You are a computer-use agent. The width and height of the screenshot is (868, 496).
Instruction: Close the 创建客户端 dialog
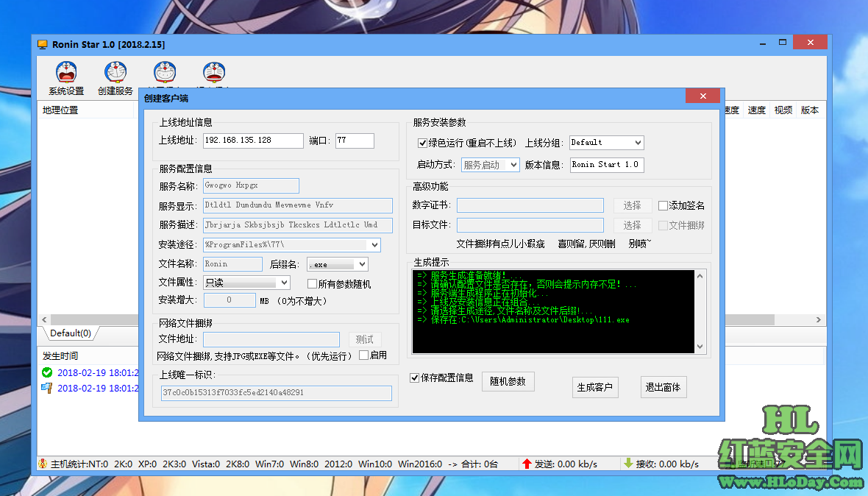702,96
